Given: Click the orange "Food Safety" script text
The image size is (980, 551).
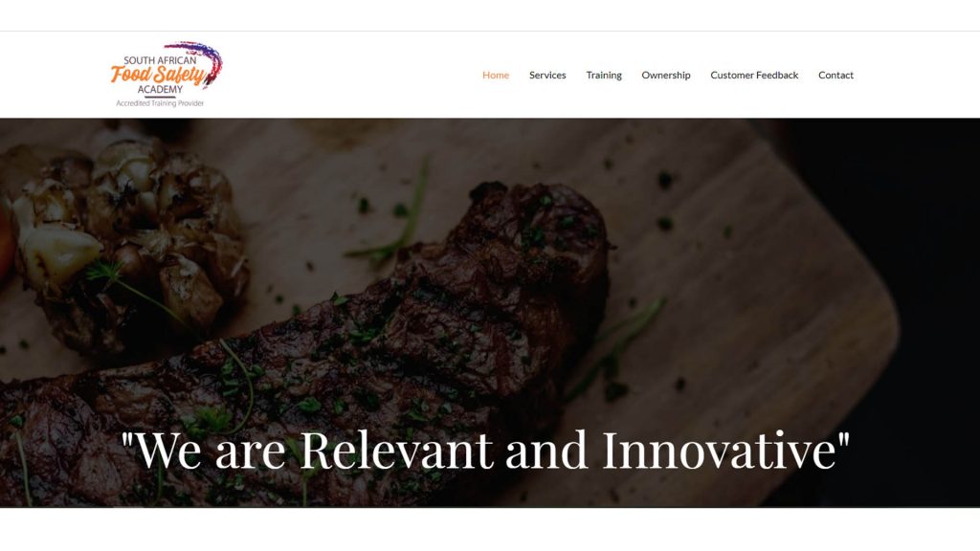Looking at the screenshot, I should tap(158, 75).
